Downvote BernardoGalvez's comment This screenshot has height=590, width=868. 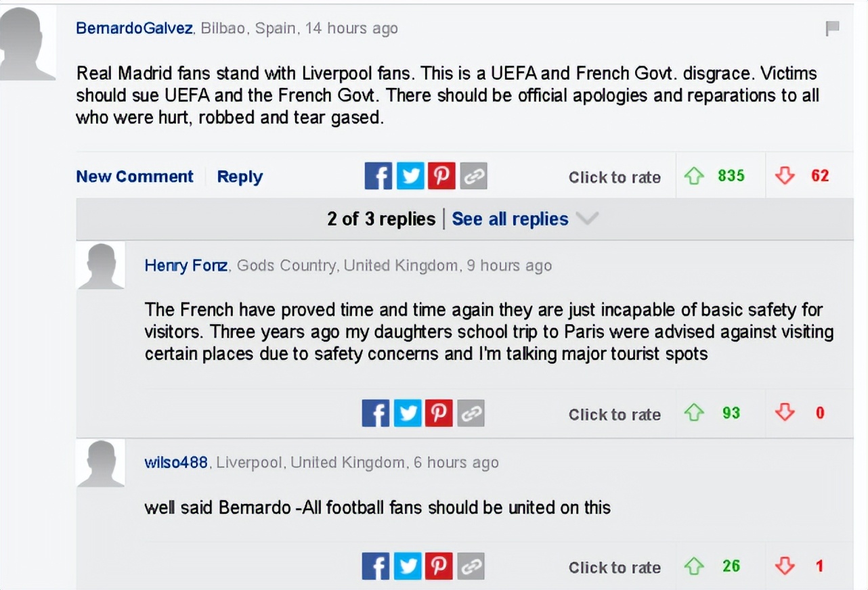[x=785, y=177]
